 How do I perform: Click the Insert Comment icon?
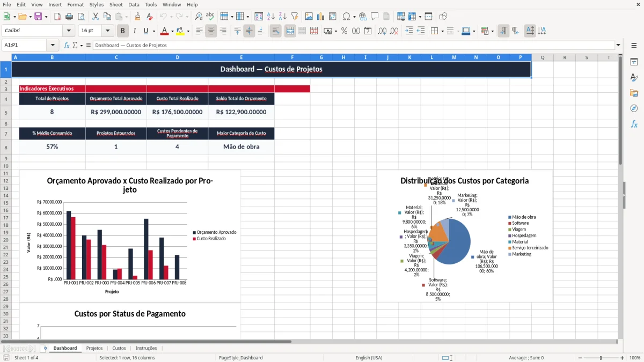point(375,17)
